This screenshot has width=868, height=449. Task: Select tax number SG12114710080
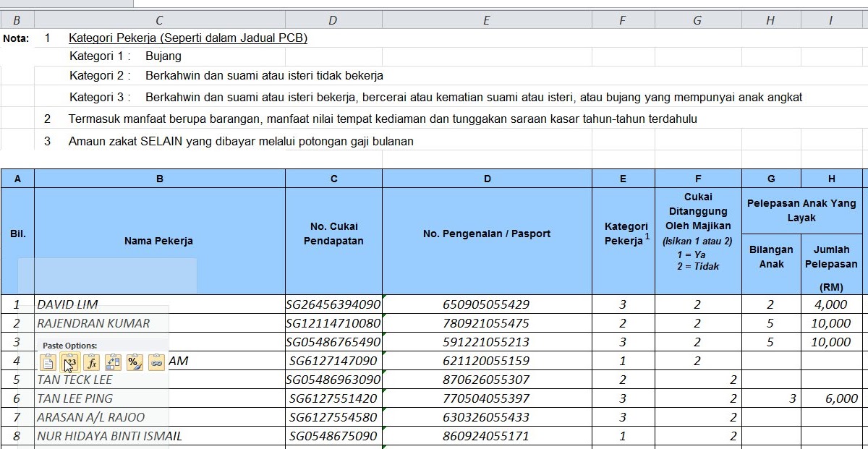(x=333, y=323)
